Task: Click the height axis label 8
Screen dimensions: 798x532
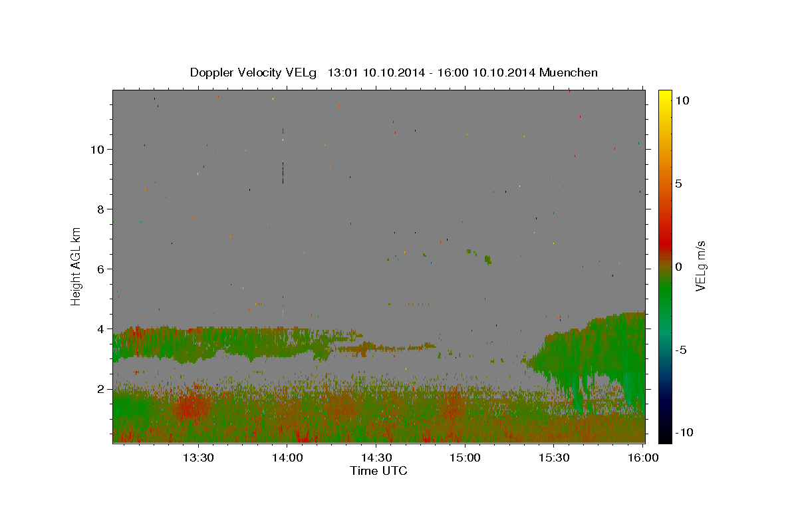Action: click(x=101, y=209)
